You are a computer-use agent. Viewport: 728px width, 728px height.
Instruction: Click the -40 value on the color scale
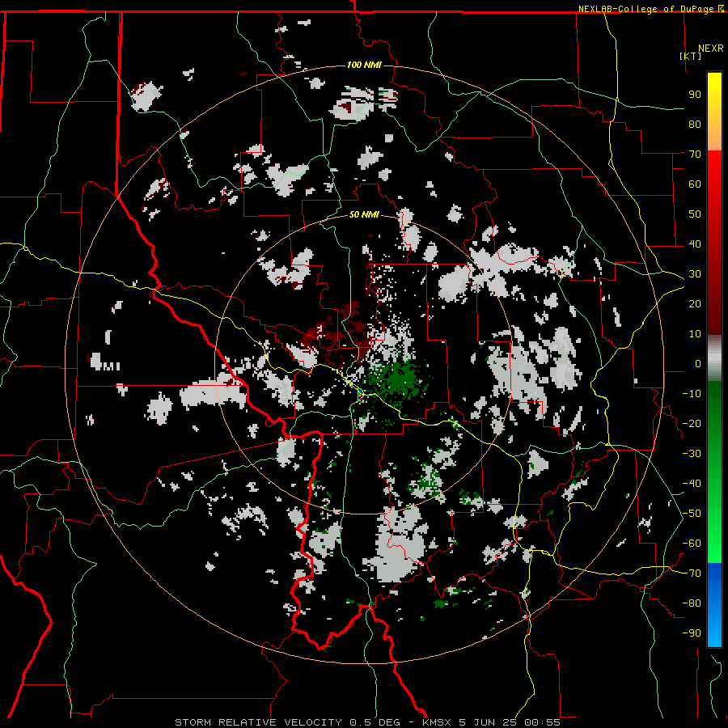pos(692,484)
